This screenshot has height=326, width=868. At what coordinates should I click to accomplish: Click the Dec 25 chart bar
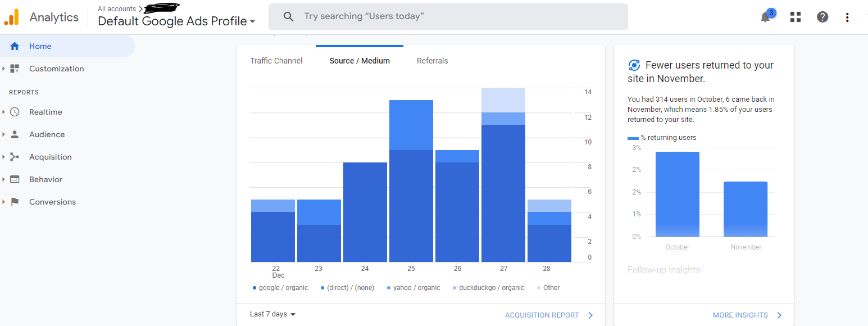pyautogui.click(x=411, y=181)
